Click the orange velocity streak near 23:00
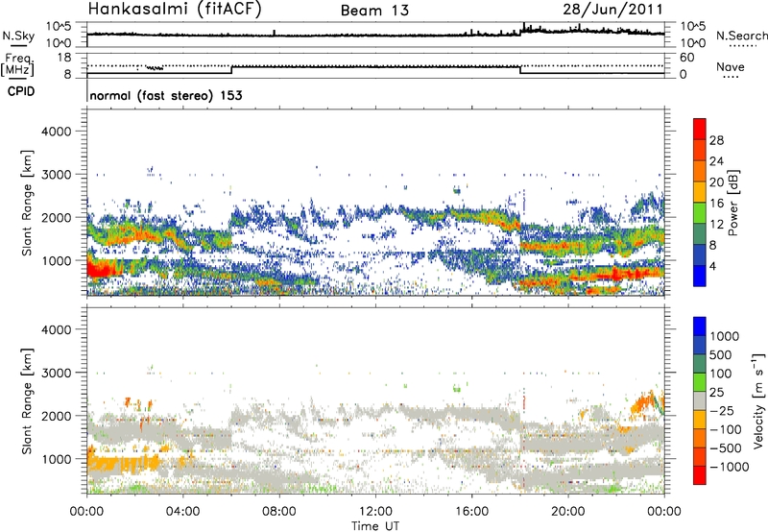Screen dimensions: 768x532 click(x=644, y=402)
